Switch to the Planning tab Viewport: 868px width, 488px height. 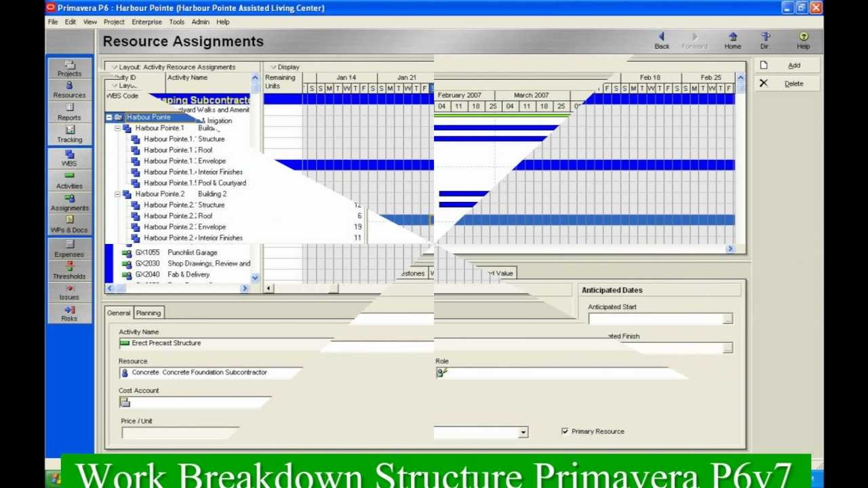(x=148, y=313)
